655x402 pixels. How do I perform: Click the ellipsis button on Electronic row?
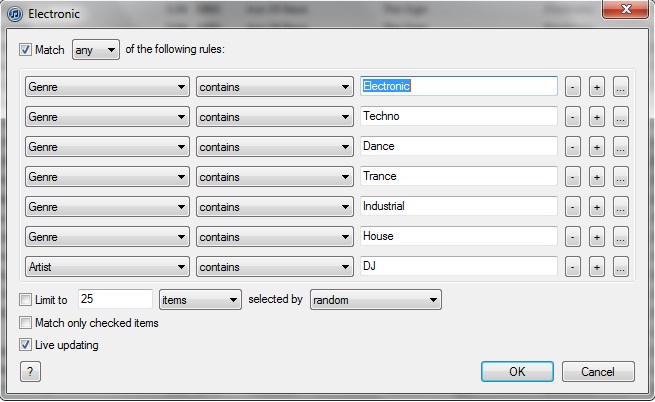pyautogui.click(x=620, y=87)
